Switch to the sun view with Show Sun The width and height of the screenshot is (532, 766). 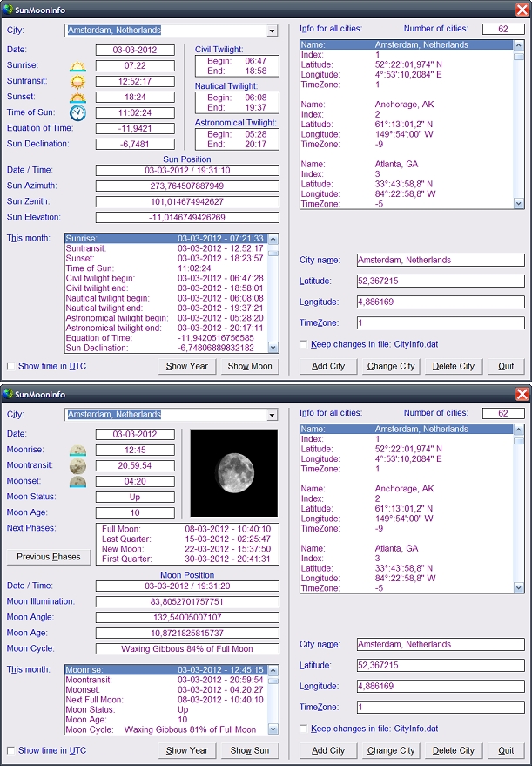tap(249, 750)
